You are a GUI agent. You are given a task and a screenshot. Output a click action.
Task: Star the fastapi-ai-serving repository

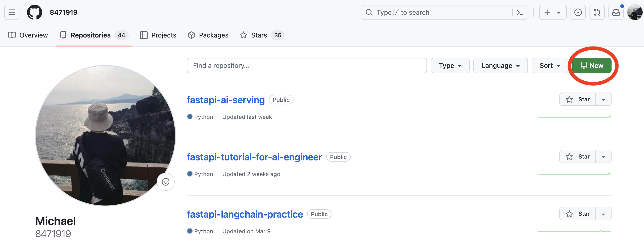(578, 99)
